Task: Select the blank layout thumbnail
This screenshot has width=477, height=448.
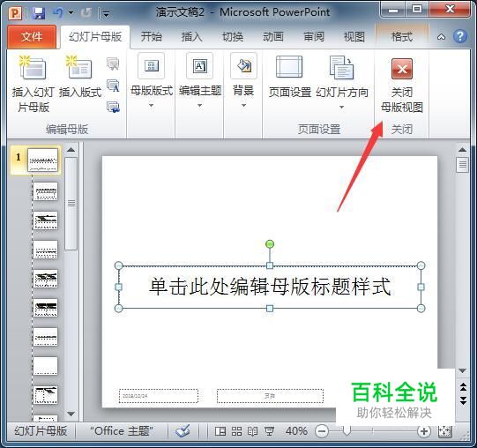Action: 45,366
